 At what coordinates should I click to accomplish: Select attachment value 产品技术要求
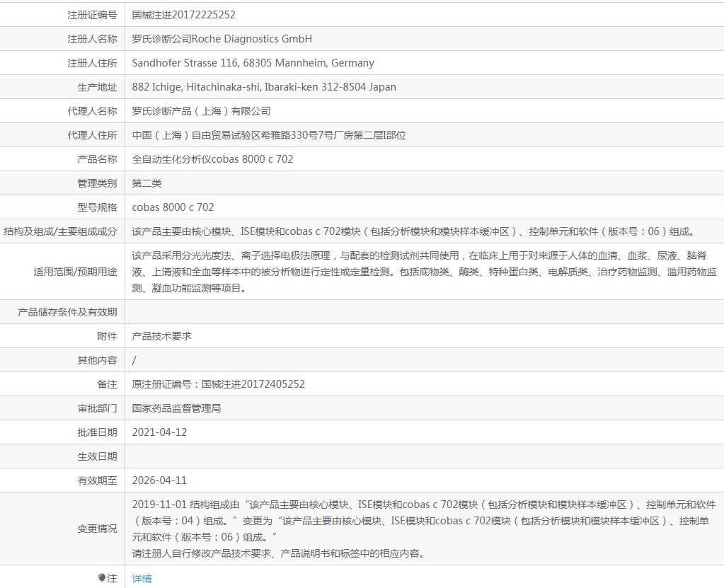[161, 336]
